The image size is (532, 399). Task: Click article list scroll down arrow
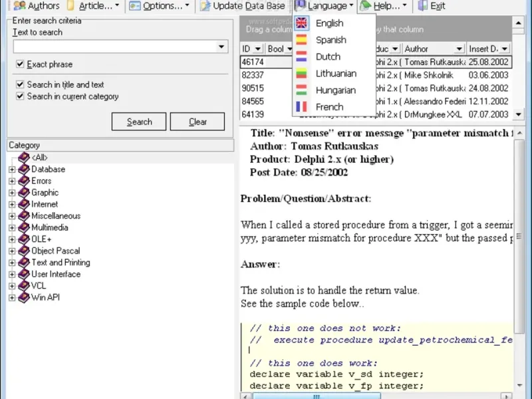pyautogui.click(x=519, y=114)
